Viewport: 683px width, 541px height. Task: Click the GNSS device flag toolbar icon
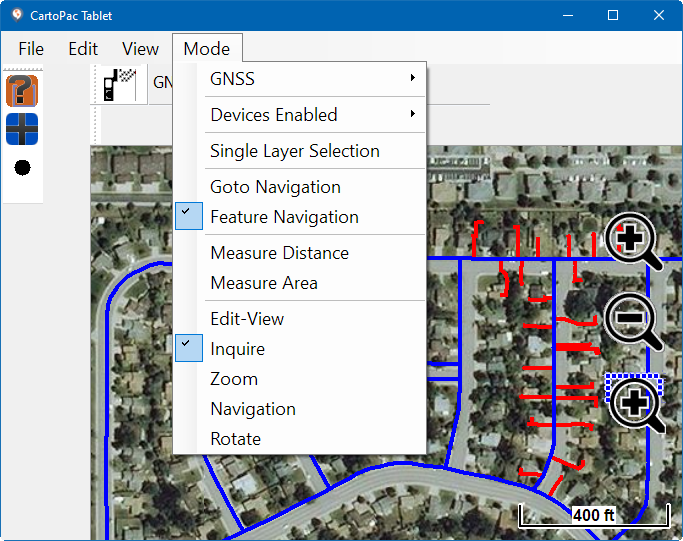coord(120,84)
